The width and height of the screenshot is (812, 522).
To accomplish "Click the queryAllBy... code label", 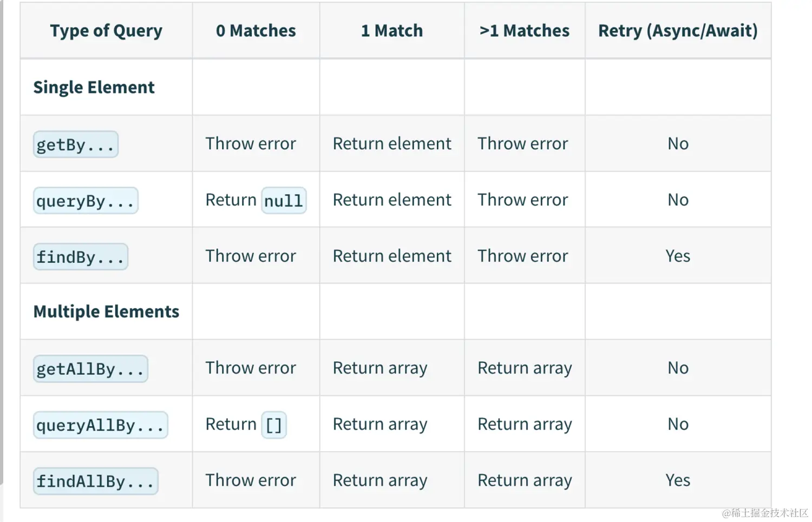I will click(101, 425).
